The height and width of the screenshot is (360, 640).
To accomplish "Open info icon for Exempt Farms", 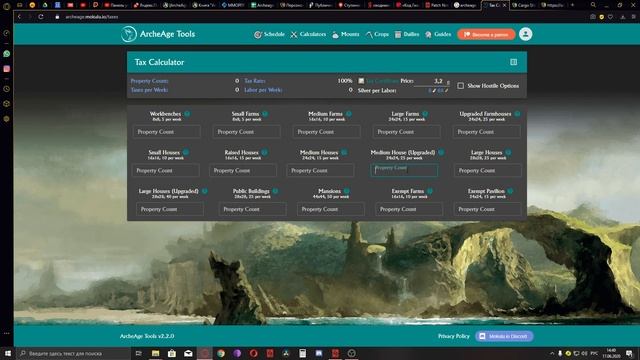I will point(430,191).
